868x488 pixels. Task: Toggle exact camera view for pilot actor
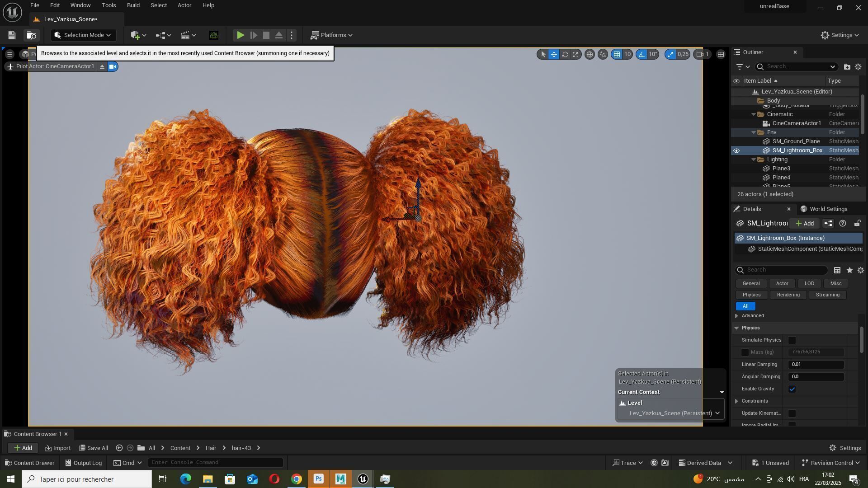pyautogui.click(x=113, y=67)
